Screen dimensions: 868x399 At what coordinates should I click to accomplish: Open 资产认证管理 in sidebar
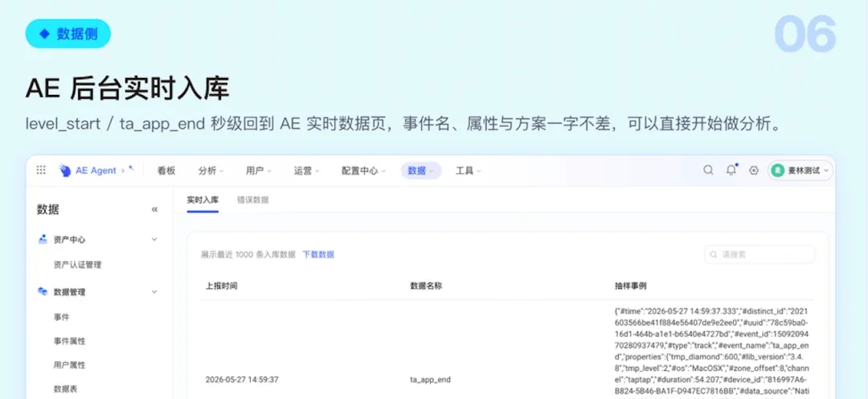click(x=77, y=265)
